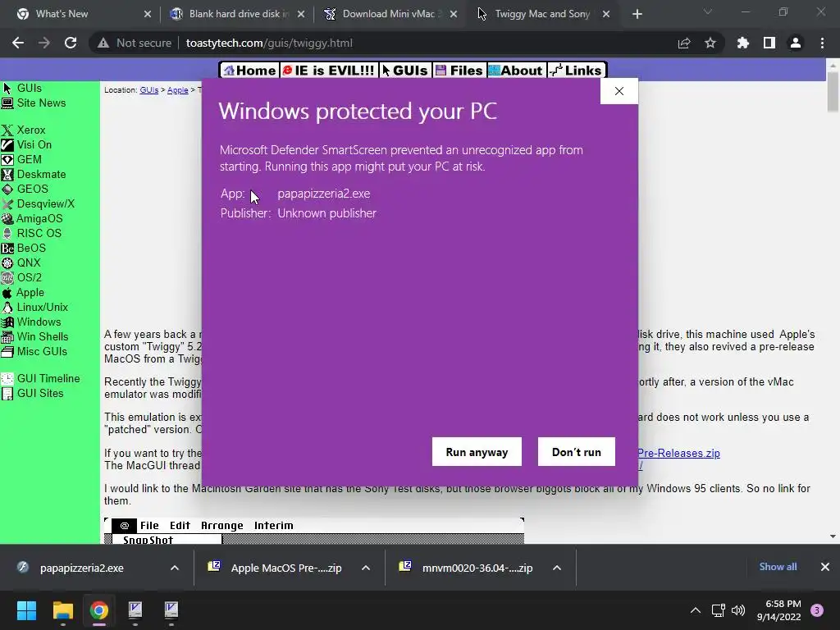Click GEM sidebar icon

(7, 160)
